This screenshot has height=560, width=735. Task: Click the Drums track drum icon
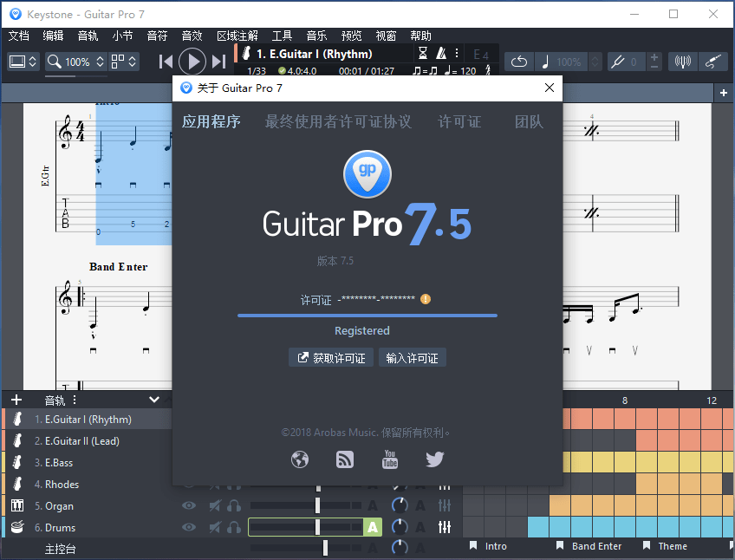click(x=16, y=527)
